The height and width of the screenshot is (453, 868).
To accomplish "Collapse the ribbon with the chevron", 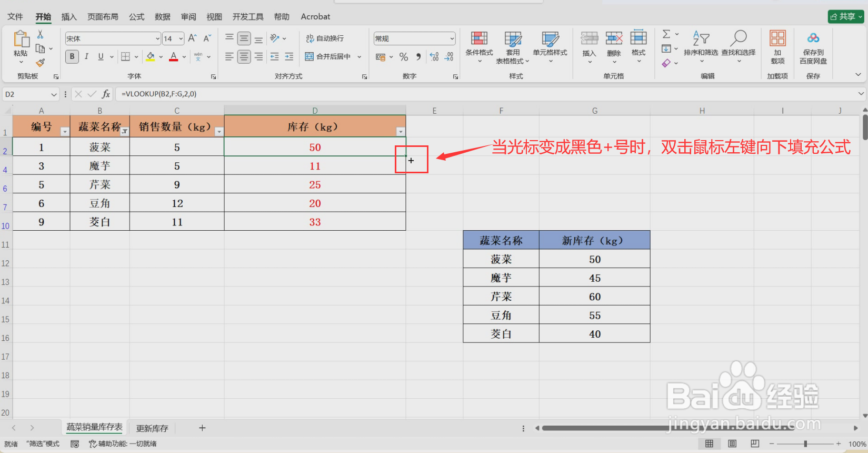I will (859, 75).
